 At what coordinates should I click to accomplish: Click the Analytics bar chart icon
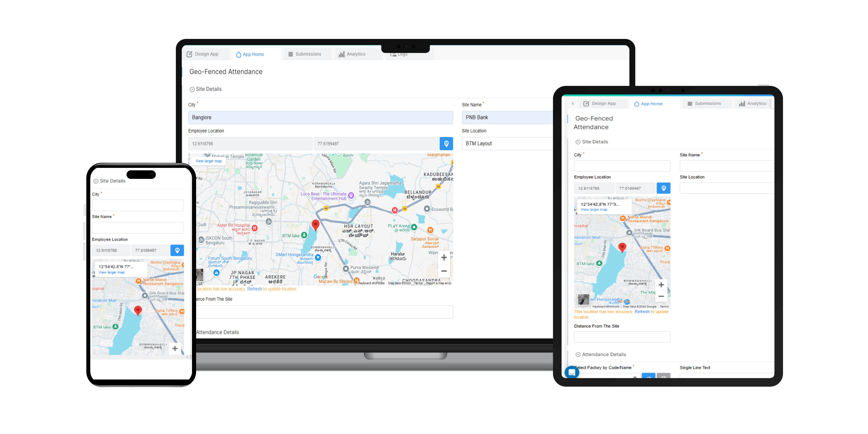point(342,54)
